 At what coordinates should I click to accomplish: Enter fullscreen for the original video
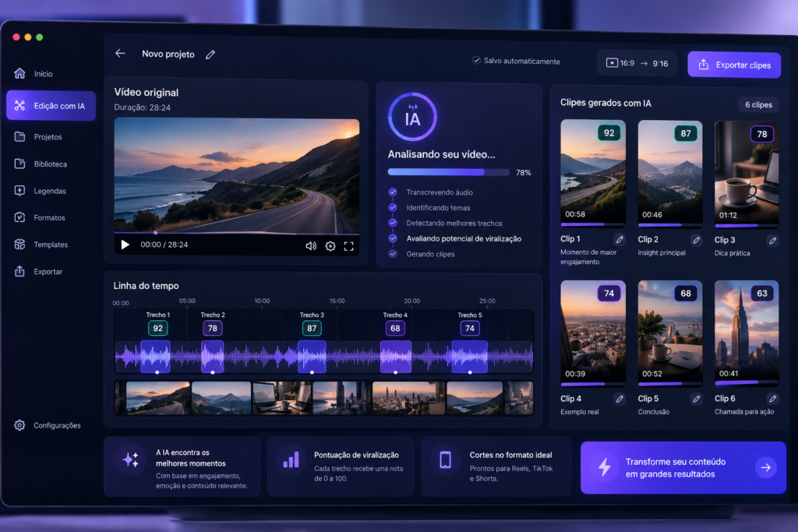coord(348,247)
